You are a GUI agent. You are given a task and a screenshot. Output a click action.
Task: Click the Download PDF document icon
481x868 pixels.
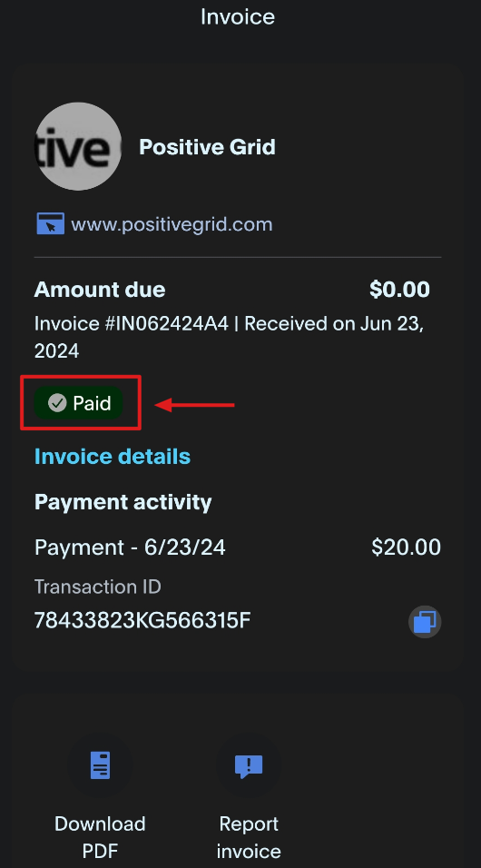pyautogui.click(x=100, y=765)
